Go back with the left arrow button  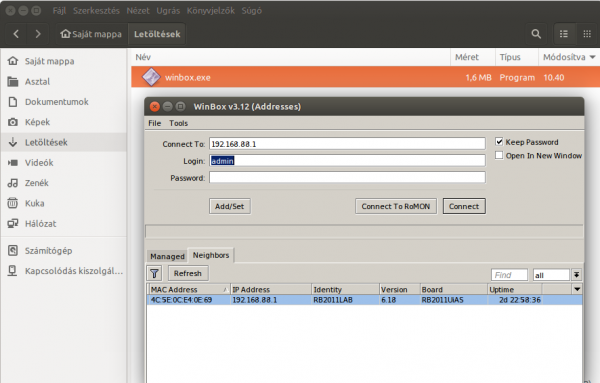coord(16,34)
